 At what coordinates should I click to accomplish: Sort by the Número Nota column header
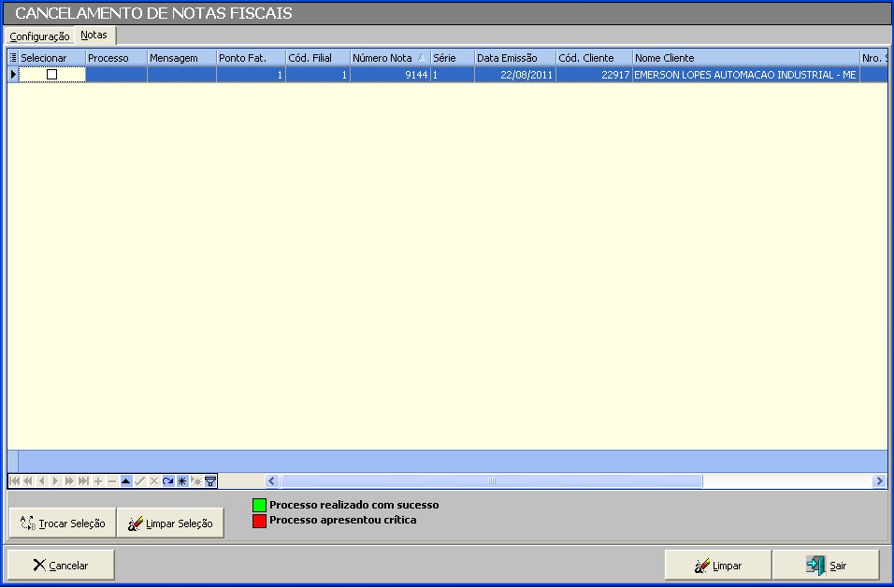[382, 58]
